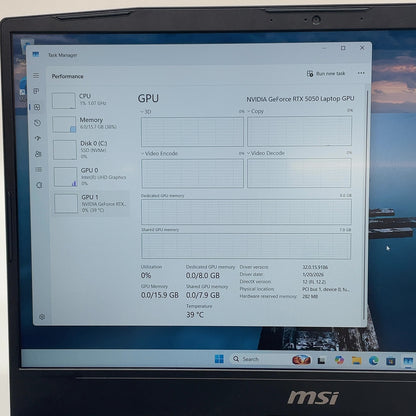The height and width of the screenshot is (416, 416).
Task: Click the Video Decode utilization graph
Action: (x=299, y=173)
